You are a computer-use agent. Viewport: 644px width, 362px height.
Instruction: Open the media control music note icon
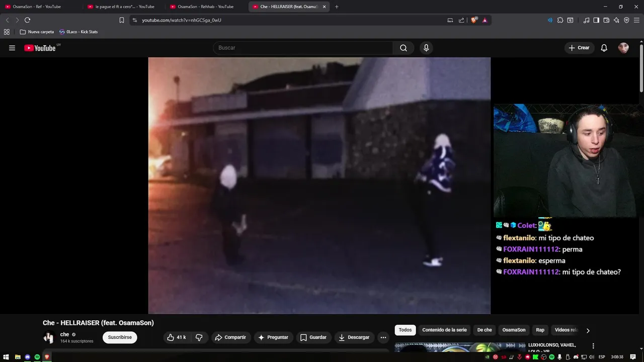click(x=586, y=20)
